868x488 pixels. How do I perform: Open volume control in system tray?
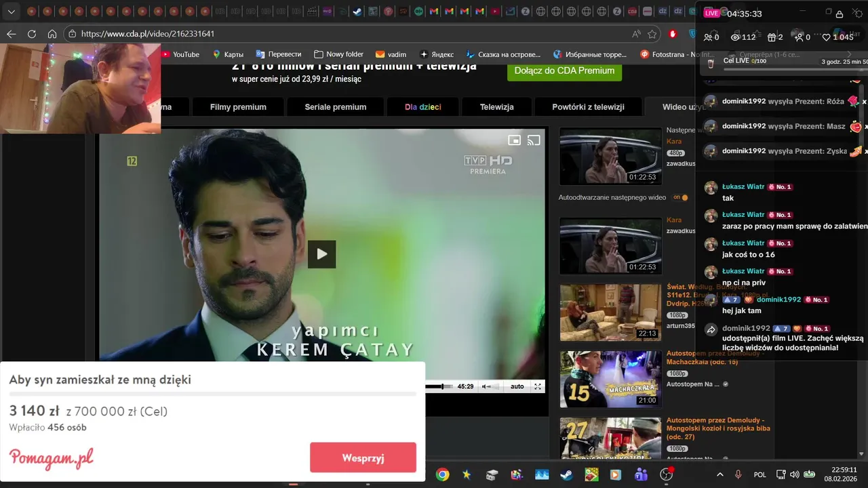tap(794, 474)
